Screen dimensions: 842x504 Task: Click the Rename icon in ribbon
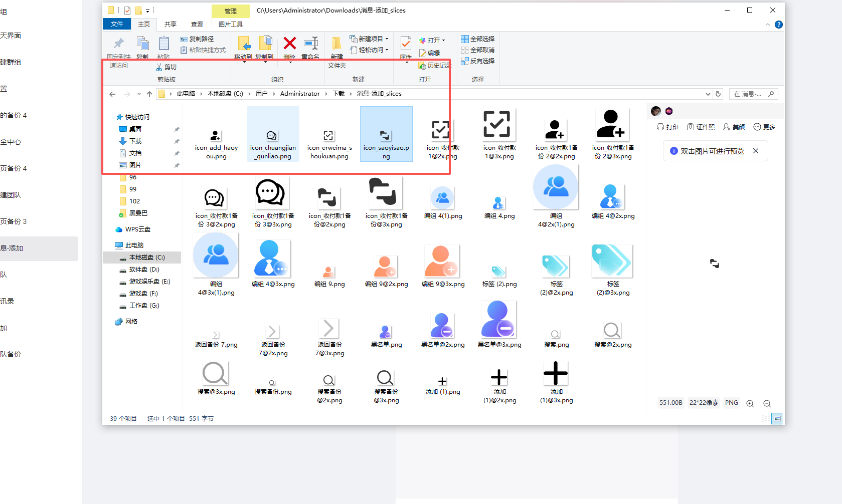311,44
